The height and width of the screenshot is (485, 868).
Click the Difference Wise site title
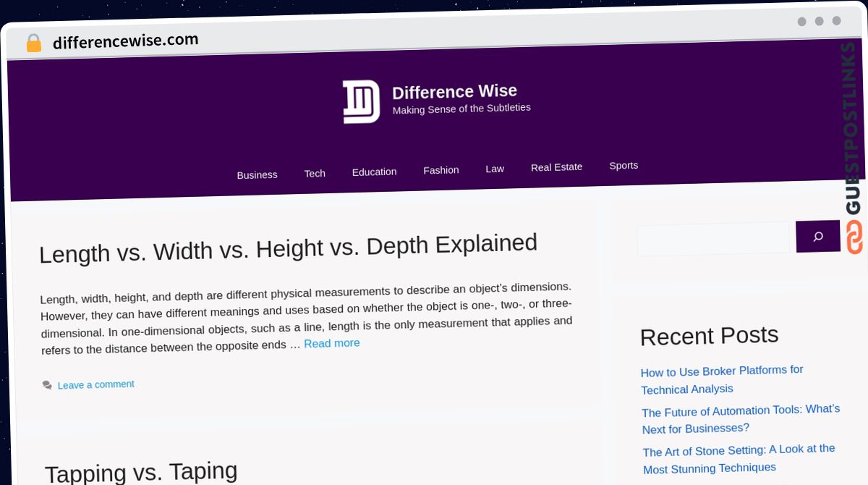pos(454,92)
